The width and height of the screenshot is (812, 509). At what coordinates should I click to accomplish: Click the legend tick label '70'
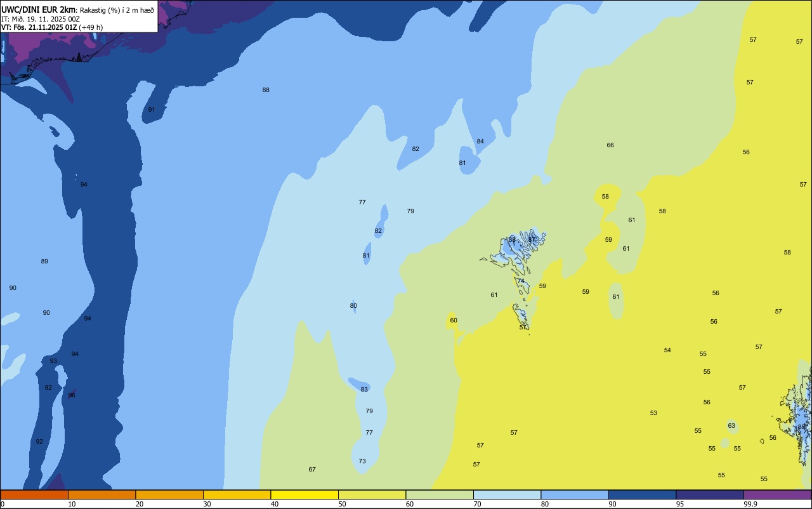click(x=477, y=504)
